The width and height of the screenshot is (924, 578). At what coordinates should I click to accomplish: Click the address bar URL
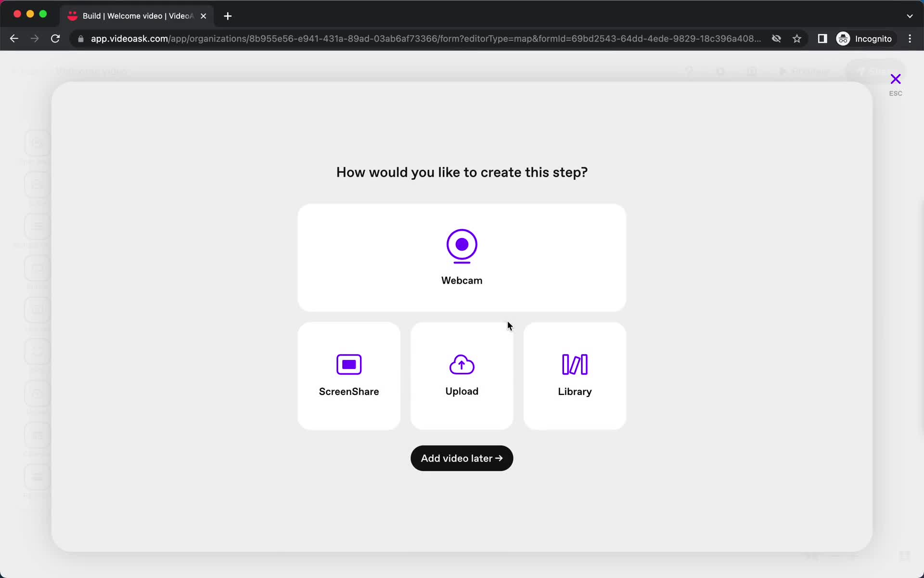pyautogui.click(x=426, y=39)
